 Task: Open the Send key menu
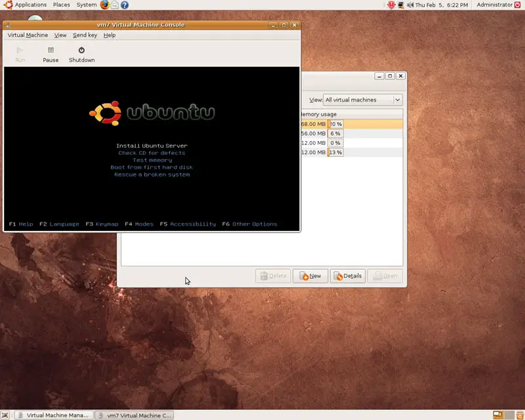[x=85, y=35]
